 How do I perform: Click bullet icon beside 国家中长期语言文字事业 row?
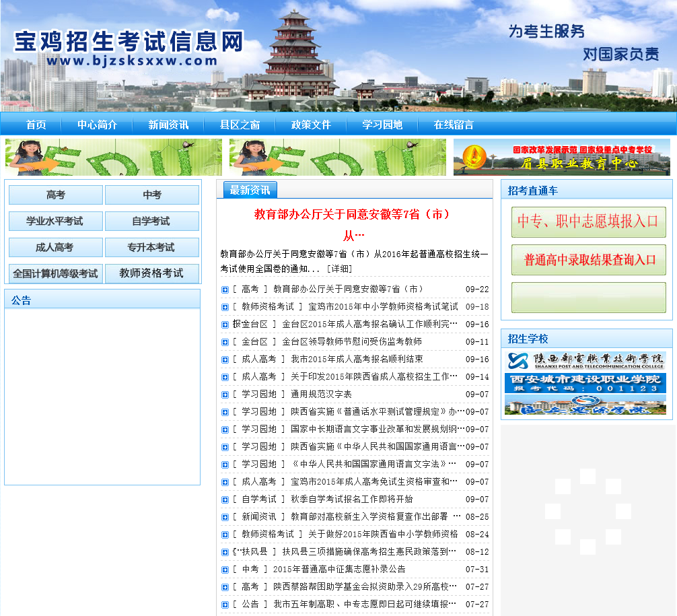(225, 430)
